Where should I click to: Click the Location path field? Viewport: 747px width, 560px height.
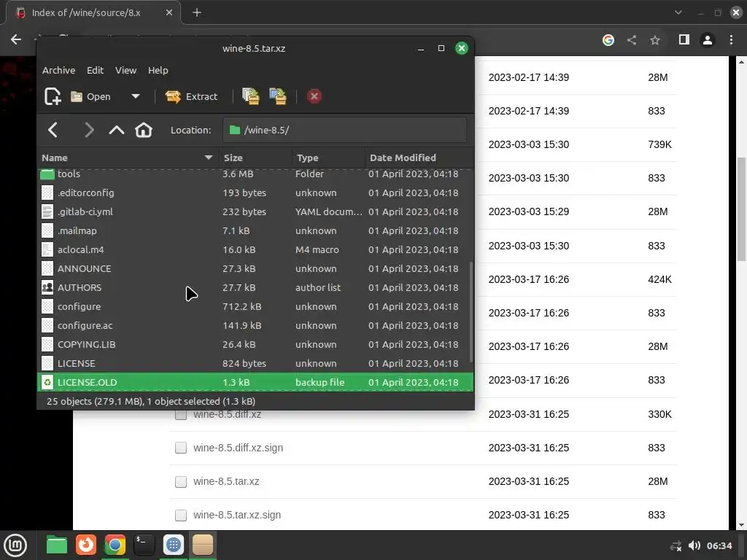click(344, 130)
